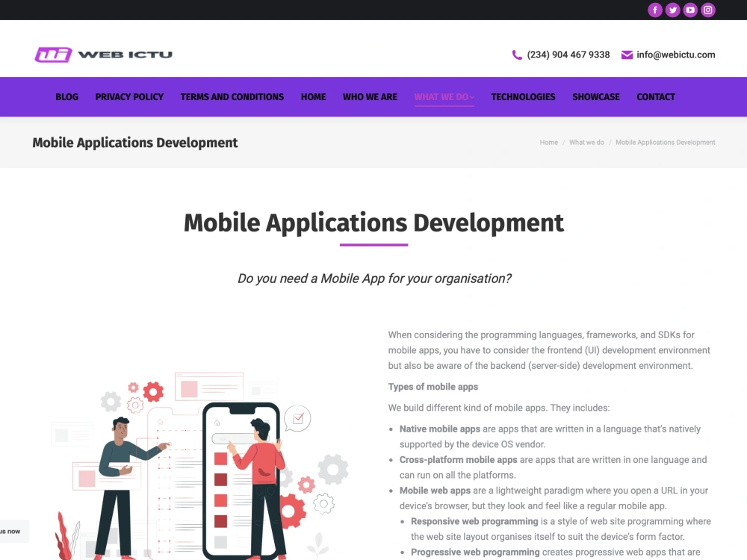Click the 'Mobile web apps' bullet text
Screen dimensions: 747x560
(435, 491)
